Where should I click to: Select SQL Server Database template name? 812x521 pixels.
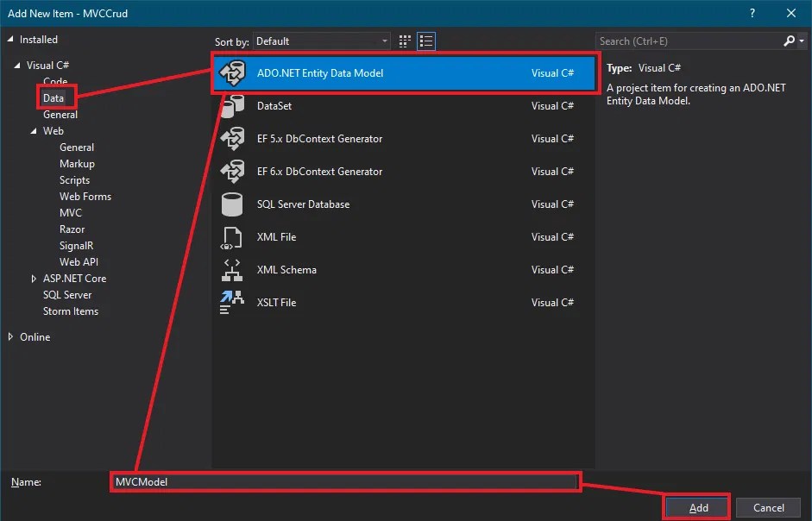coord(303,204)
